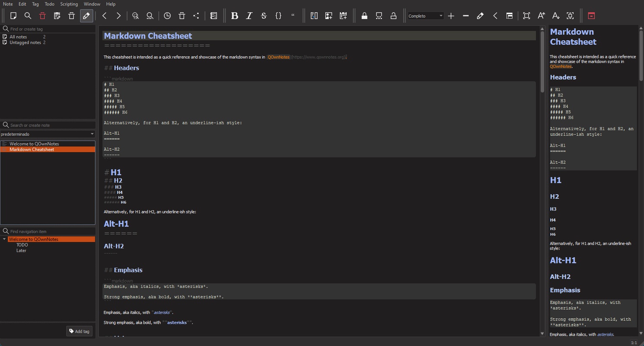Collapse 'Welcome to QOwnNotes' navigation tree item
The image size is (644, 346).
tap(4, 239)
